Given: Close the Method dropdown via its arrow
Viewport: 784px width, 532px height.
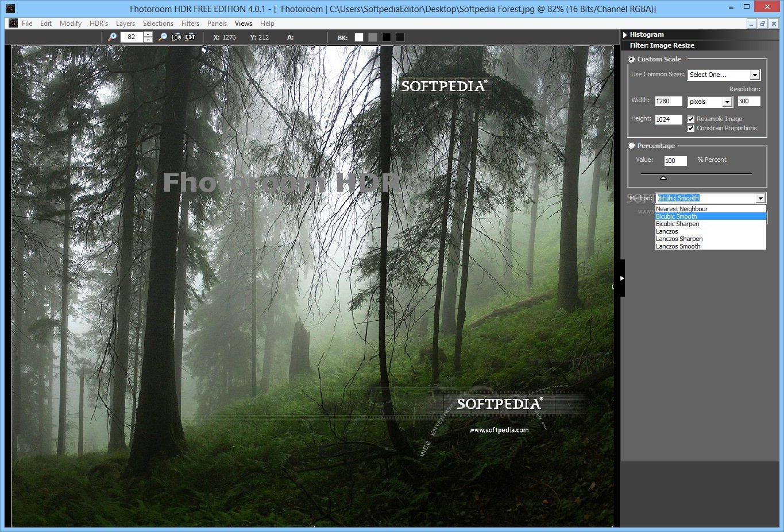Looking at the screenshot, I should pos(760,198).
